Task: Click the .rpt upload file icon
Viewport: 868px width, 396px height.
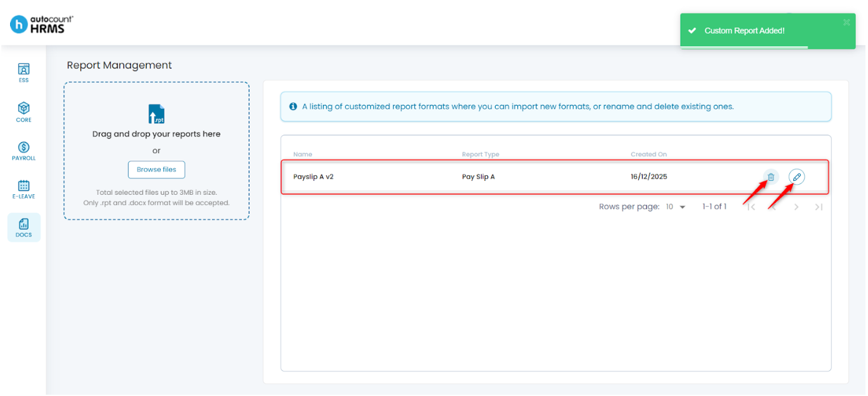Action: coord(156,114)
